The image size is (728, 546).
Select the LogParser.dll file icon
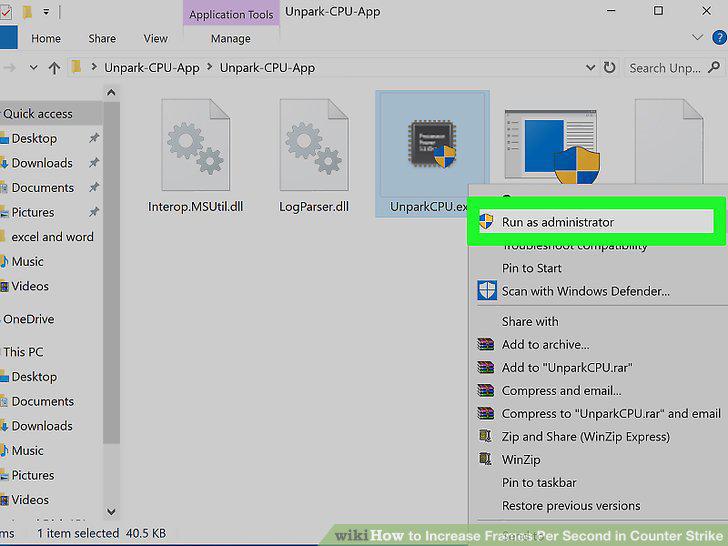coord(314,144)
